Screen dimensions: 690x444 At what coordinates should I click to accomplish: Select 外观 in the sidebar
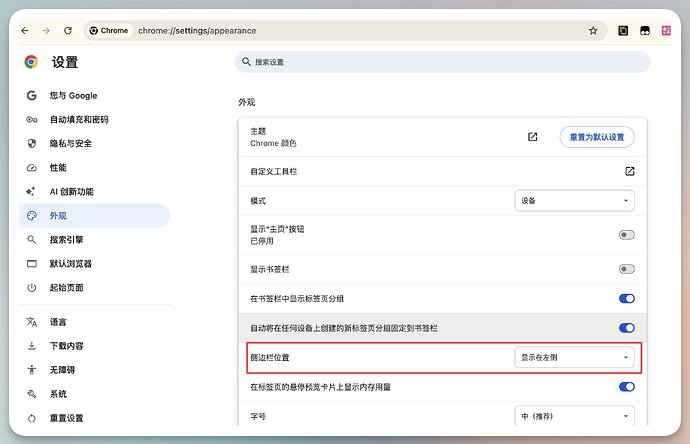[x=94, y=216]
